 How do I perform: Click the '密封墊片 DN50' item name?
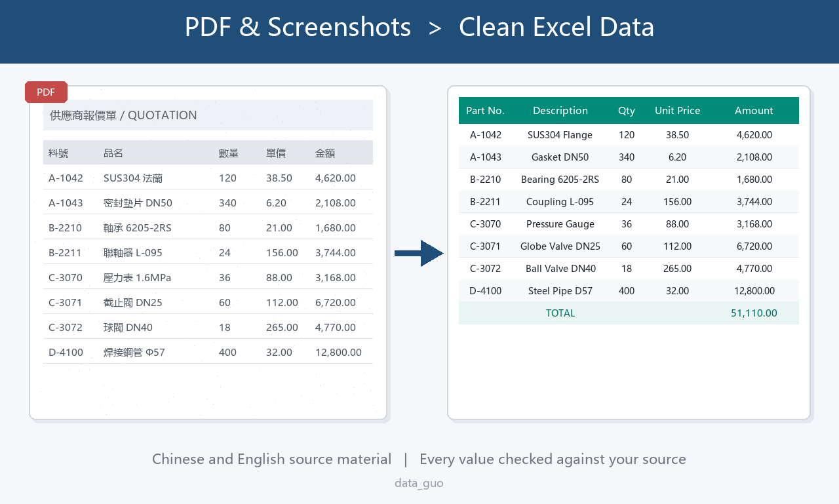[x=138, y=203]
